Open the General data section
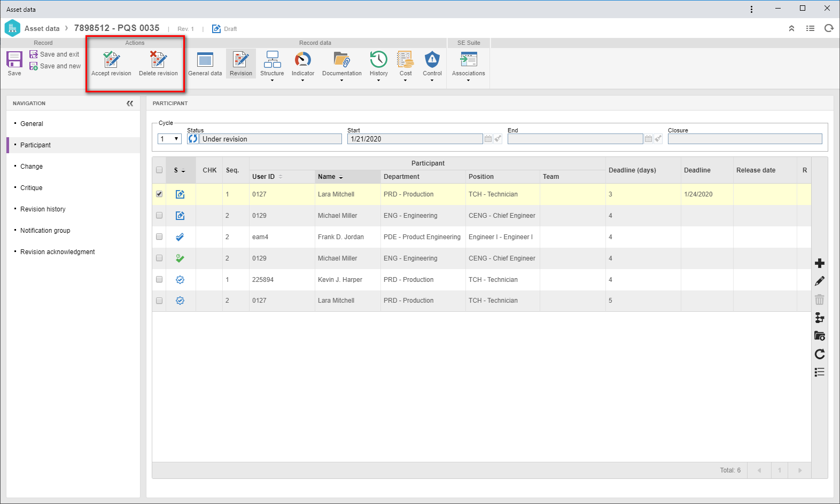This screenshot has width=840, height=504. (x=205, y=64)
